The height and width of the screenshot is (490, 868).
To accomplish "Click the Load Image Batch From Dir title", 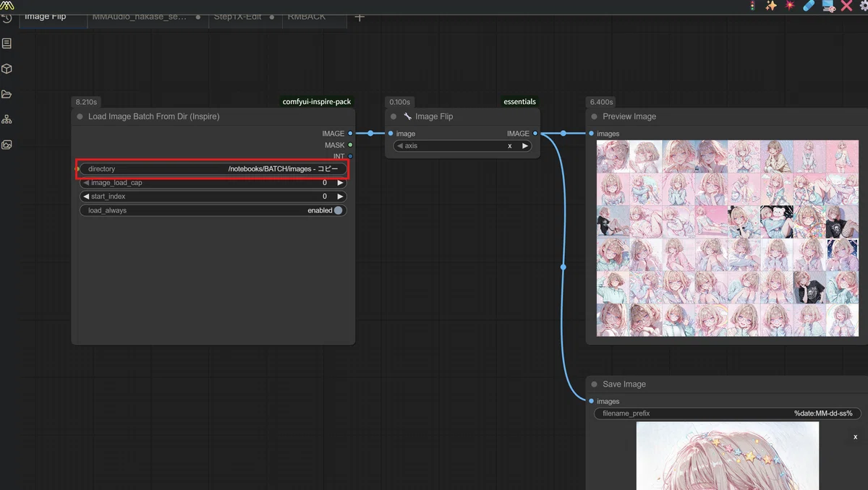I will pyautogui.click(x=154, y=116).
